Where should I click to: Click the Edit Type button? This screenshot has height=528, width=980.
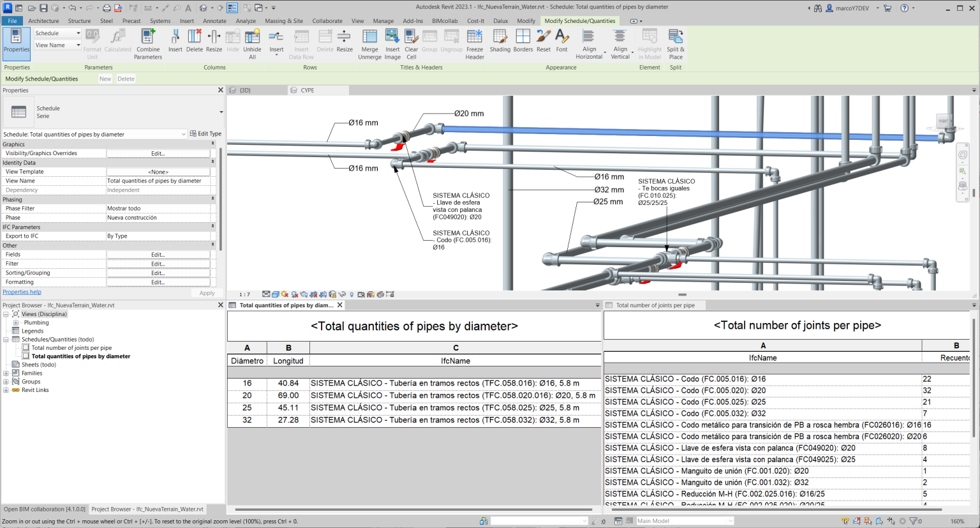click(205, 134)
